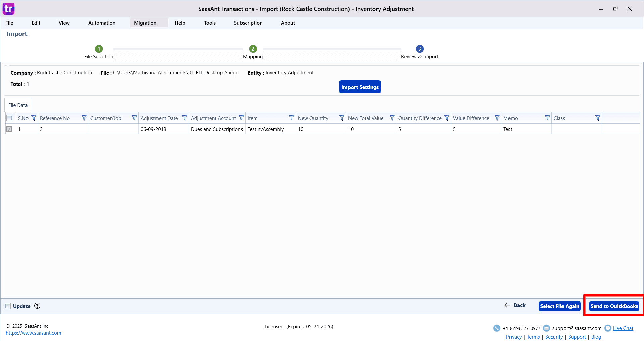Image resolution: width=644 pixels, height=341 pixels.
Task: Open the Blog link
Action: tap(596, 337)
